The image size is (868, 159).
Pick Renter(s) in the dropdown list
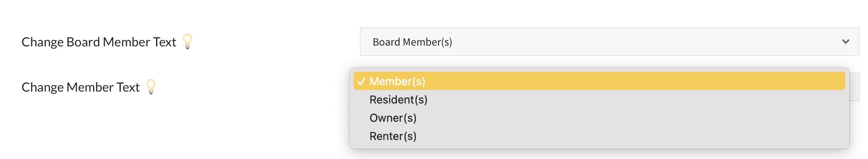393,136
